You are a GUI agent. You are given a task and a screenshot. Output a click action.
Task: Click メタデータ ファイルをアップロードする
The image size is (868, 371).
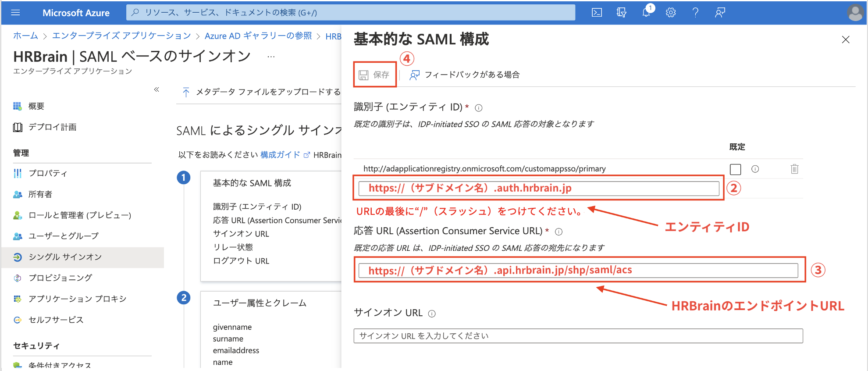click(261, 92)
